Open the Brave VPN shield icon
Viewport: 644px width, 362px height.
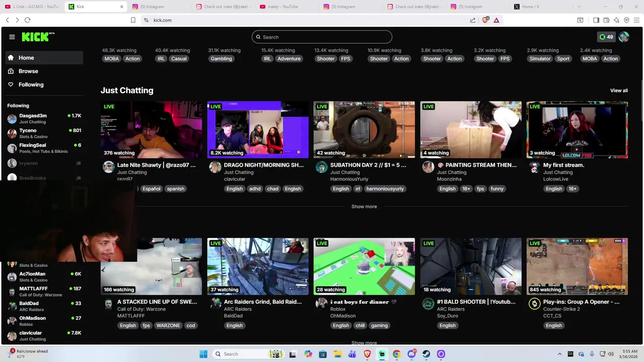pos(626,20)
